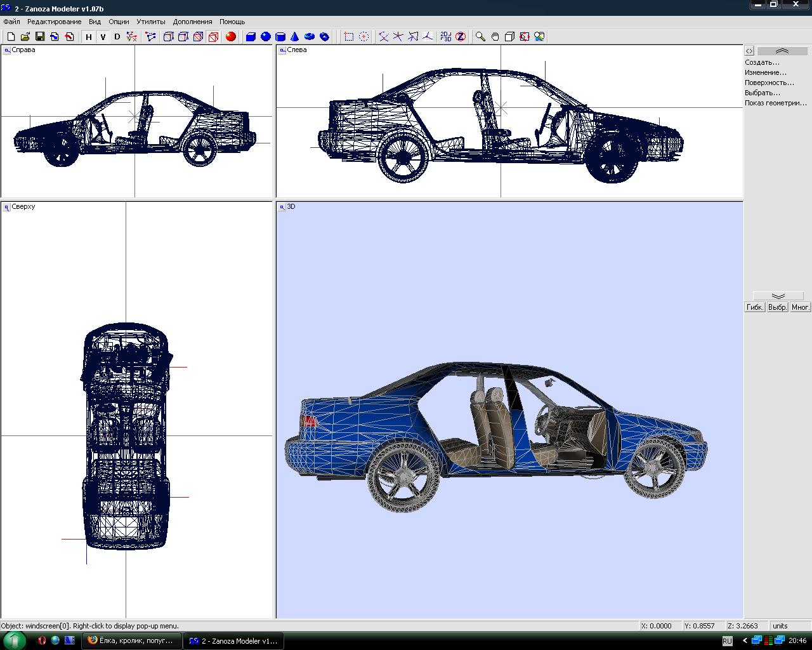Create a blue cube primitive
This screenshot has width=812, height=650.
(x=251, y=37)
